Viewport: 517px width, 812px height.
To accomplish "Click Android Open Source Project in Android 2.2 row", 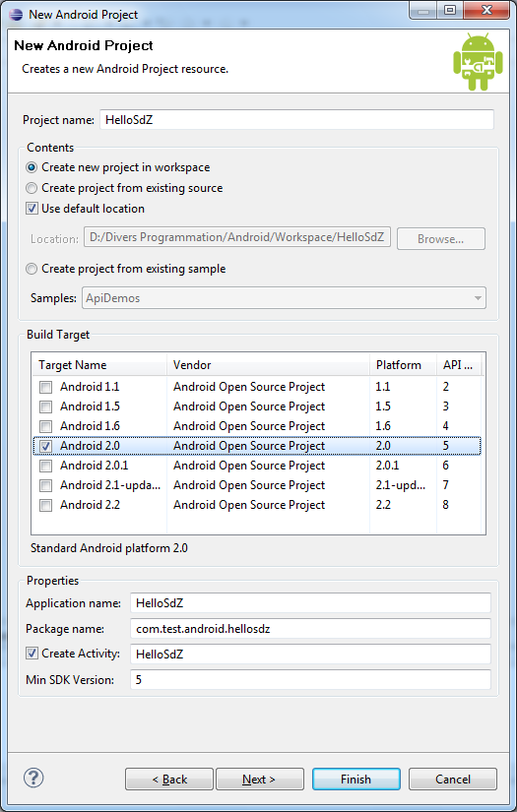I will coord(249,505).
